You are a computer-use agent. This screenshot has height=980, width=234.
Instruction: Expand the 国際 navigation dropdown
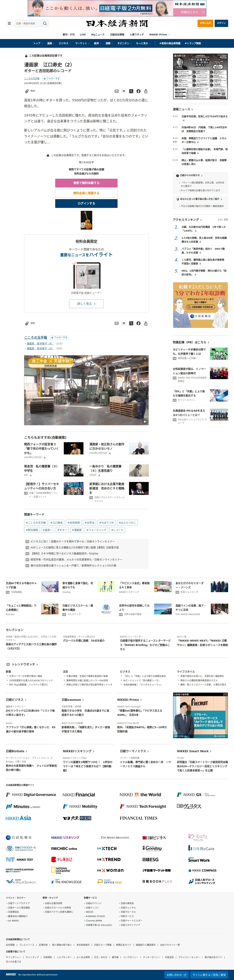(109, 43)
